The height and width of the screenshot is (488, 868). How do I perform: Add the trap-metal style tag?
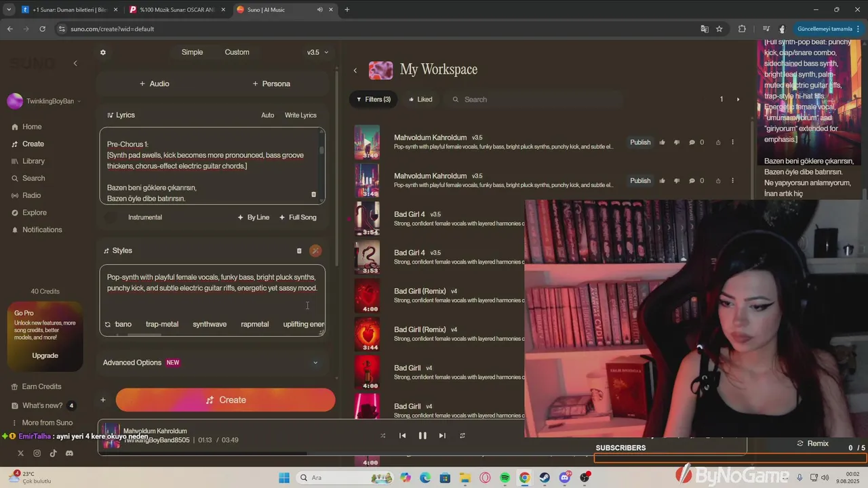point(162,325)
